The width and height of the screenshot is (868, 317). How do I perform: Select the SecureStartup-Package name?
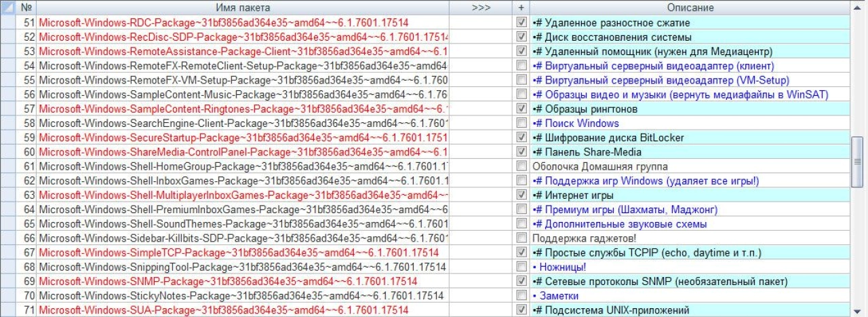tap(243, 137)
